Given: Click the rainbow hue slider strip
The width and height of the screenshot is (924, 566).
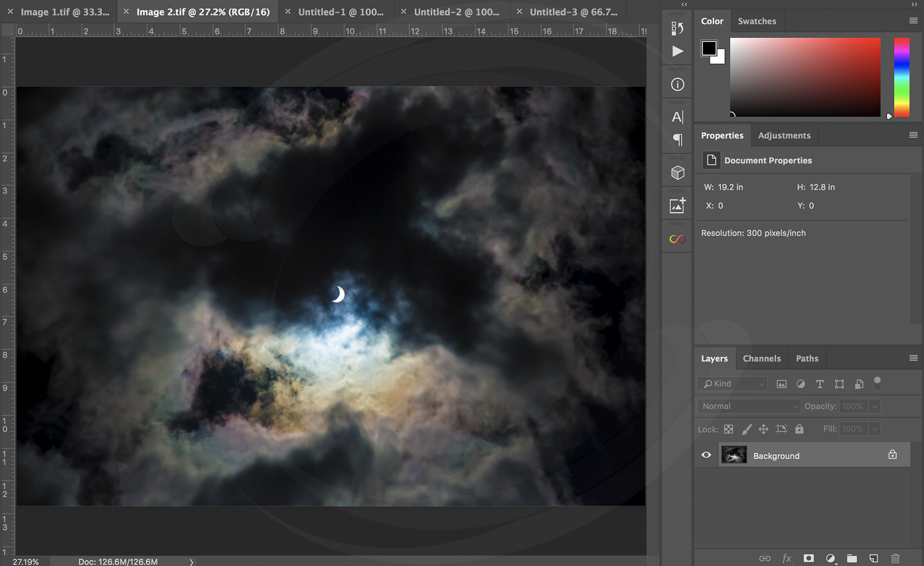Looking at the screenshot, I should 901,77.
